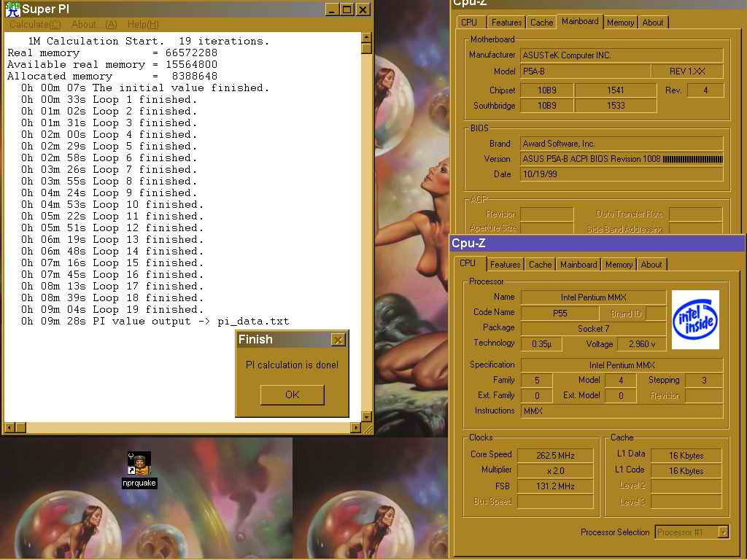The height and width of the screenshot is (560, 747).
Task: Click the Southbridge 1533 field
Action: point(616,106)
